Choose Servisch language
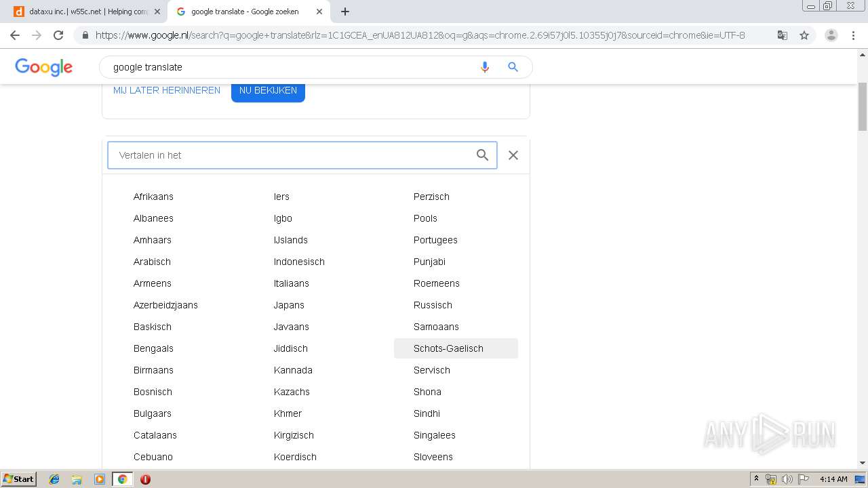Screen dimensions: 868x488 tap(432, 370)
